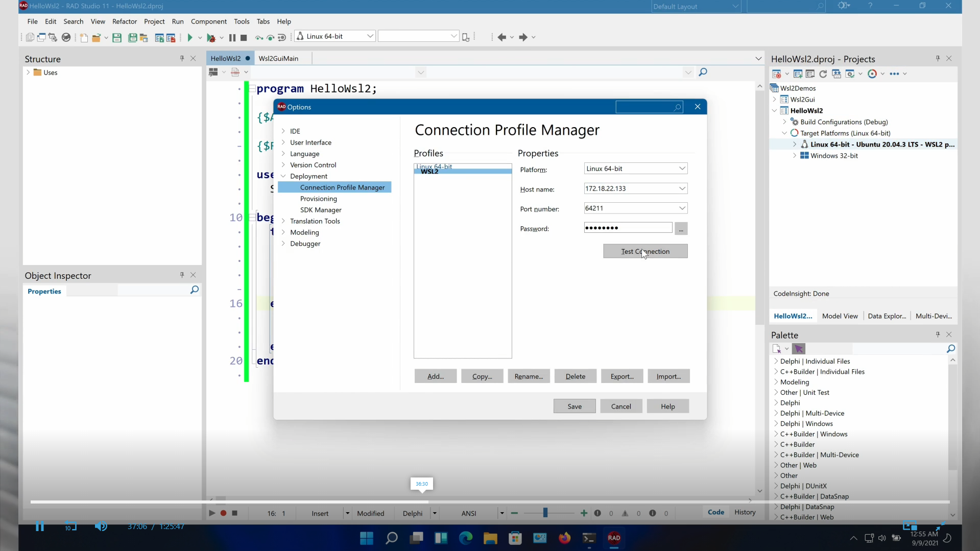Open the Host name dropdown
The image size is (980, 551).
(x=682, y=188)
